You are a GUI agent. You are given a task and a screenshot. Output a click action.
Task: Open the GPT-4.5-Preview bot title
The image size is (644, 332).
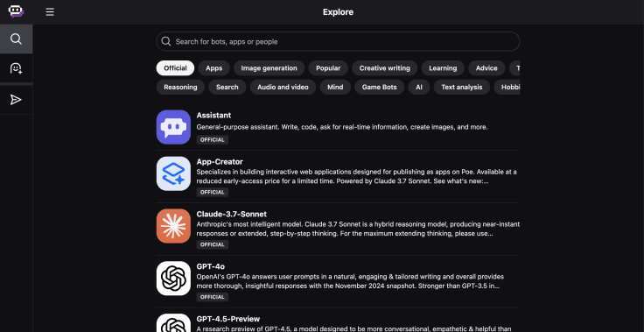click(x=228, y=319)
